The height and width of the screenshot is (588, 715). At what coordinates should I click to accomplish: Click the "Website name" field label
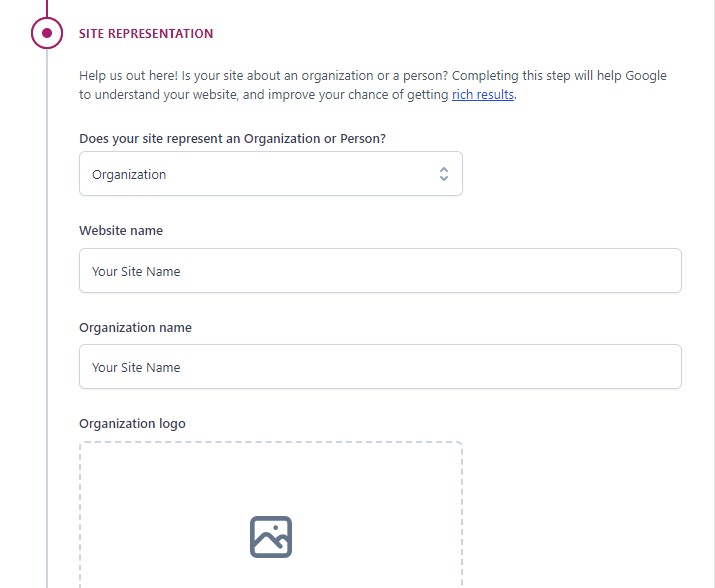tap(121, 231)
